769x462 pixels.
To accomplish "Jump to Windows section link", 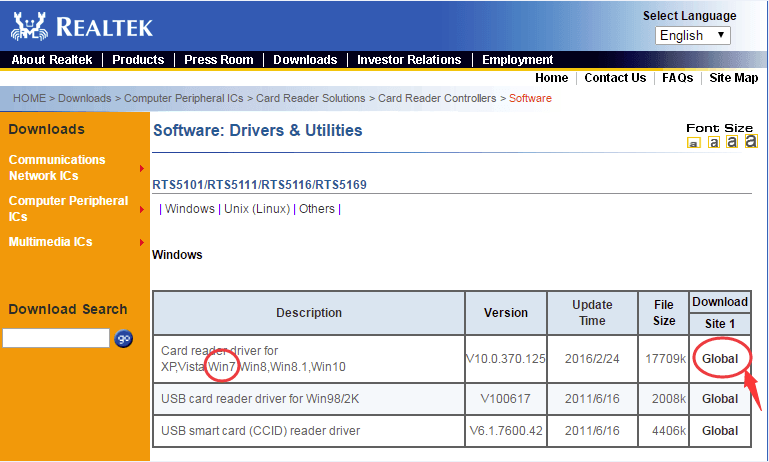I will tap(190, 209).
